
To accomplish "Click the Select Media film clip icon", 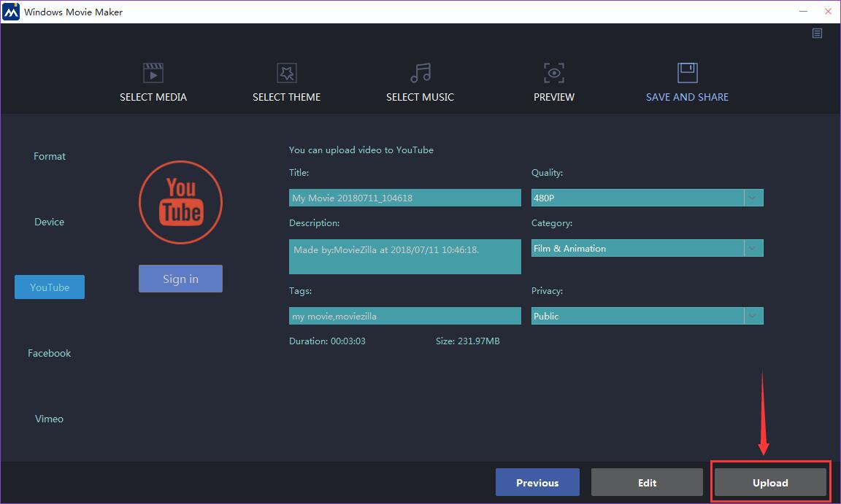I will pyautogui.click(x=153, y=73).
